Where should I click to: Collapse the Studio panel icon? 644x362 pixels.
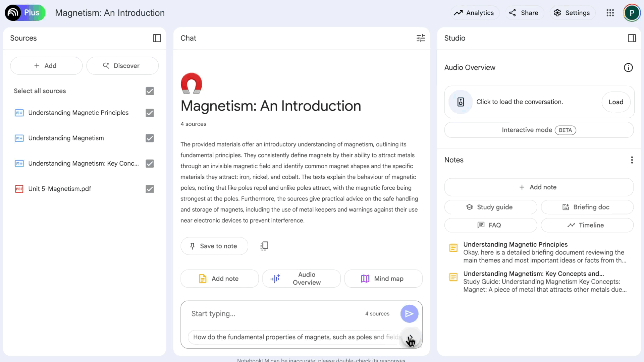pos(632,38)
